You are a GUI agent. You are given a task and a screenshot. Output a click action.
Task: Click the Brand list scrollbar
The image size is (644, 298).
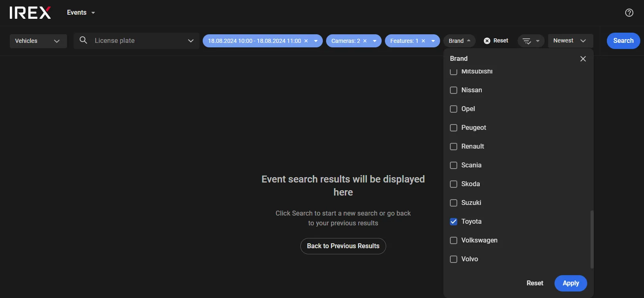(x=592, y=239)
